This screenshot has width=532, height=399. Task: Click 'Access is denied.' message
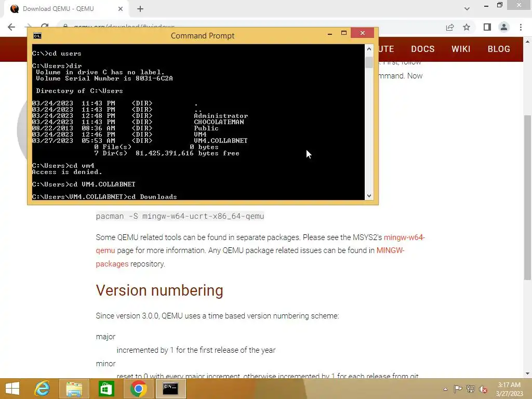67,172
